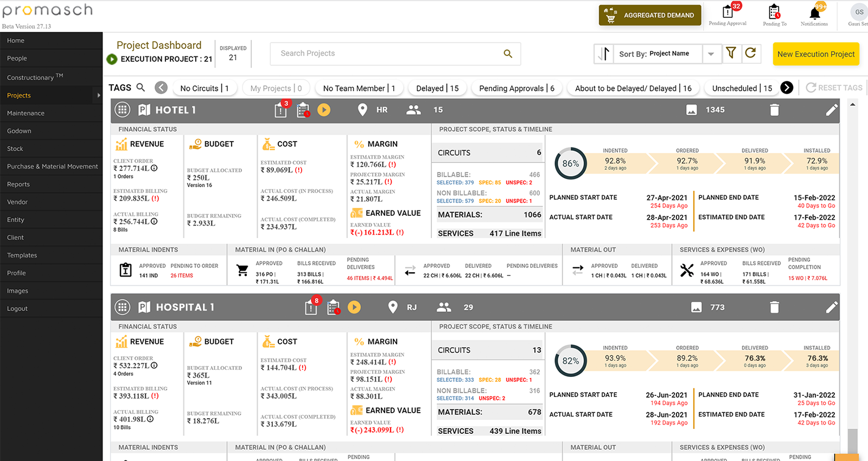Click HOTEL 1 46 ITEMS pending deliveries

(369, 278)
